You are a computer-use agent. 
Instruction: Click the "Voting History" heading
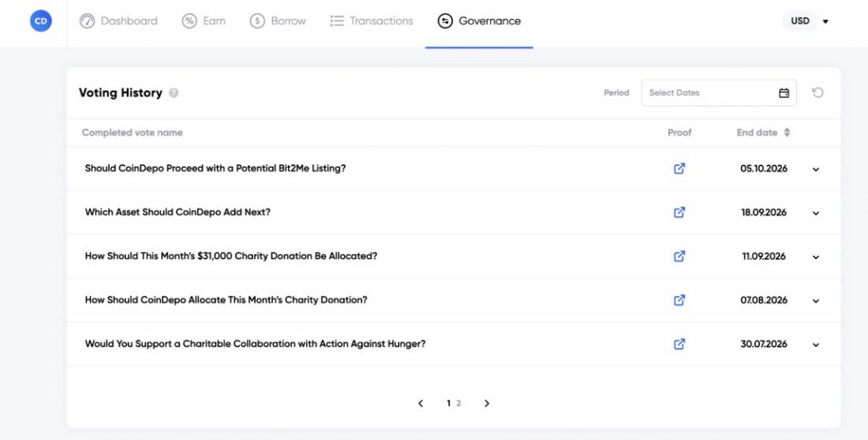(121, 93)
